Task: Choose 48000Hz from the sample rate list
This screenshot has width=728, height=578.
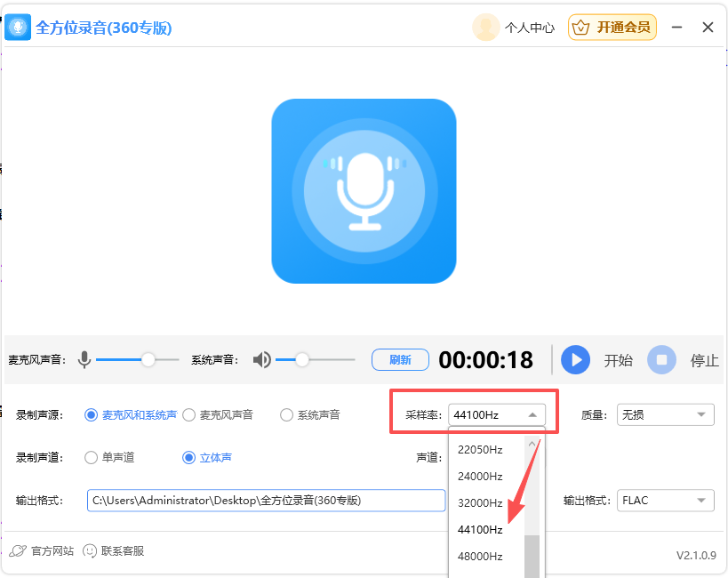Action: pyautogui.click(x=479, y=556)
